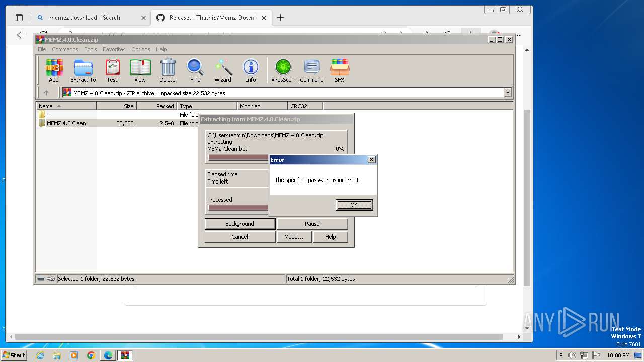This screenshot has width=644, height=362.
Task: Sort by the Type column header
Action: [x=207, y=106]
